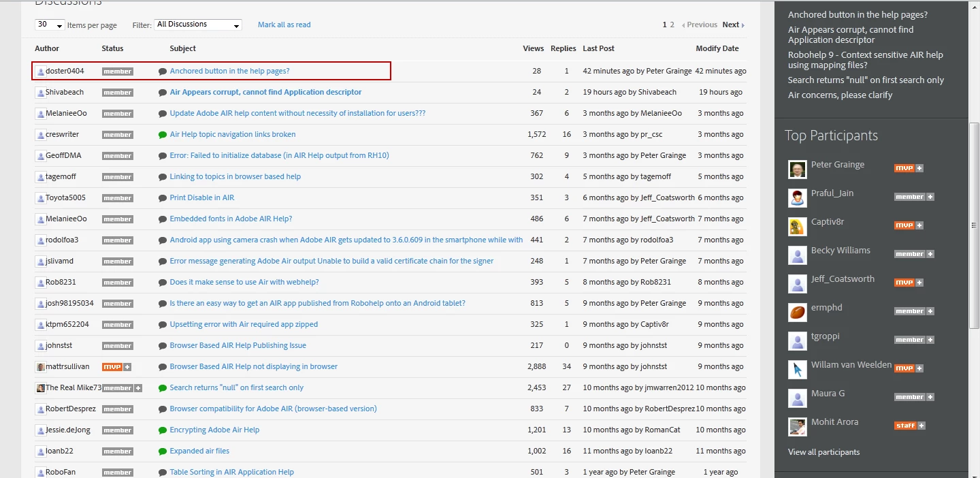Click plus icon beside Jeff_Coatsworth's MVP badge
The width and height of the screenshot is (980, 478).
[x=919, y=283]
